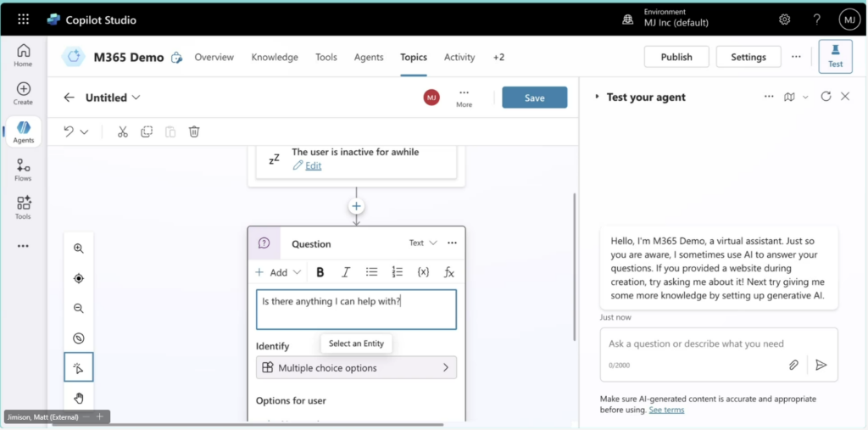
Task: Copy node with the copy icon
Action: pos(147,131)
